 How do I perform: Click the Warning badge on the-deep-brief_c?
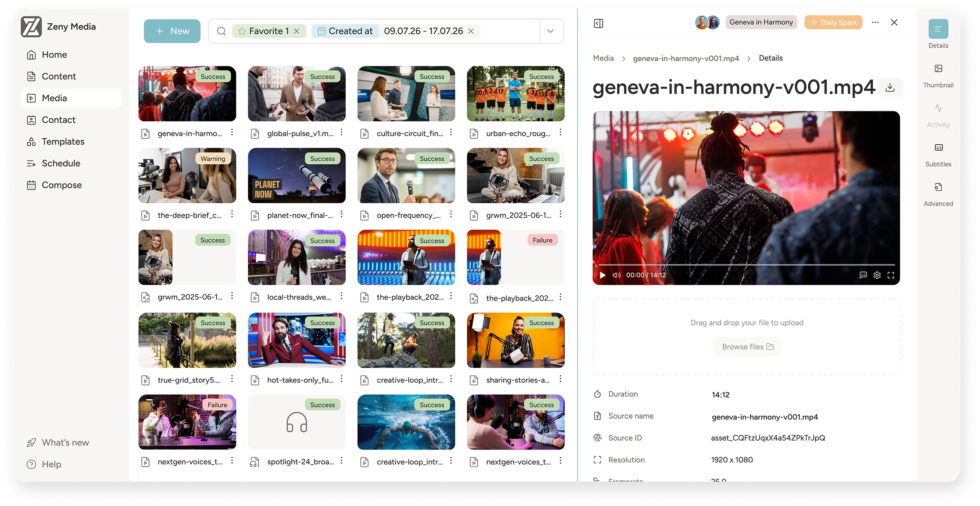(x=213, y=158)
